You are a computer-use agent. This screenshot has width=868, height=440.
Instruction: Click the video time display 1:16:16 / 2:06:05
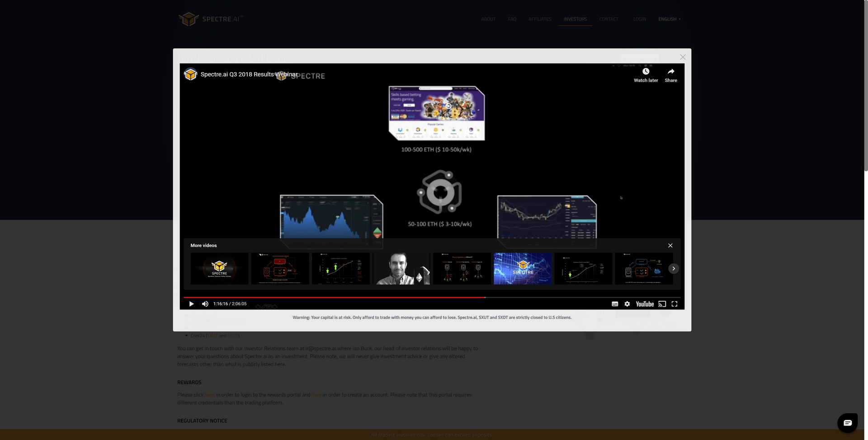(230, 304)
